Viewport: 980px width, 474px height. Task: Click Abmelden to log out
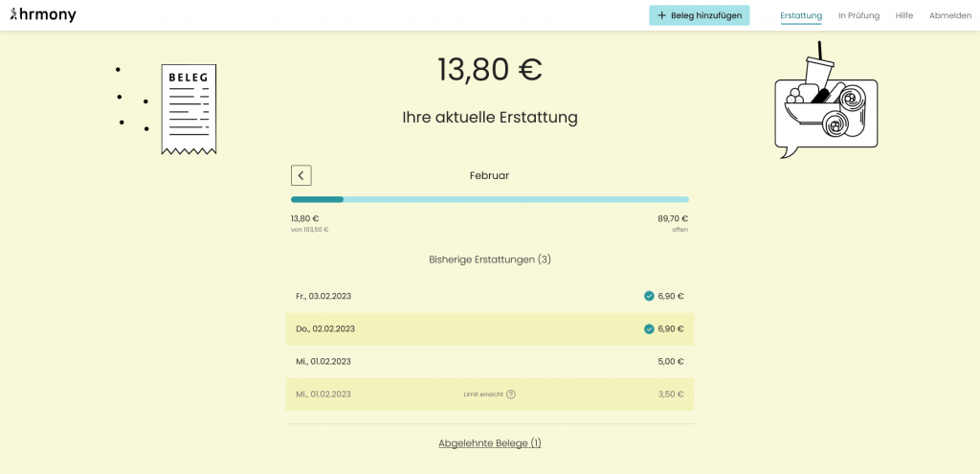(949, 15)
